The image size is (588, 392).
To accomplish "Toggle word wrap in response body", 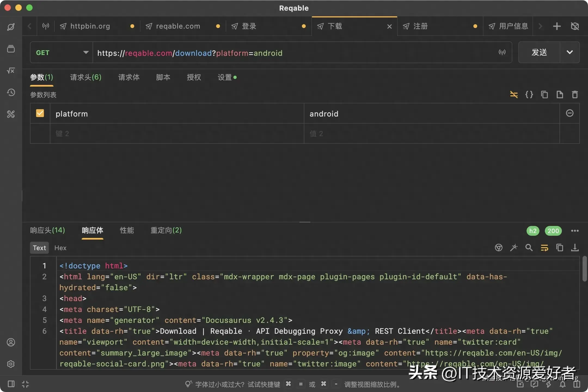I will click(544, 247).
